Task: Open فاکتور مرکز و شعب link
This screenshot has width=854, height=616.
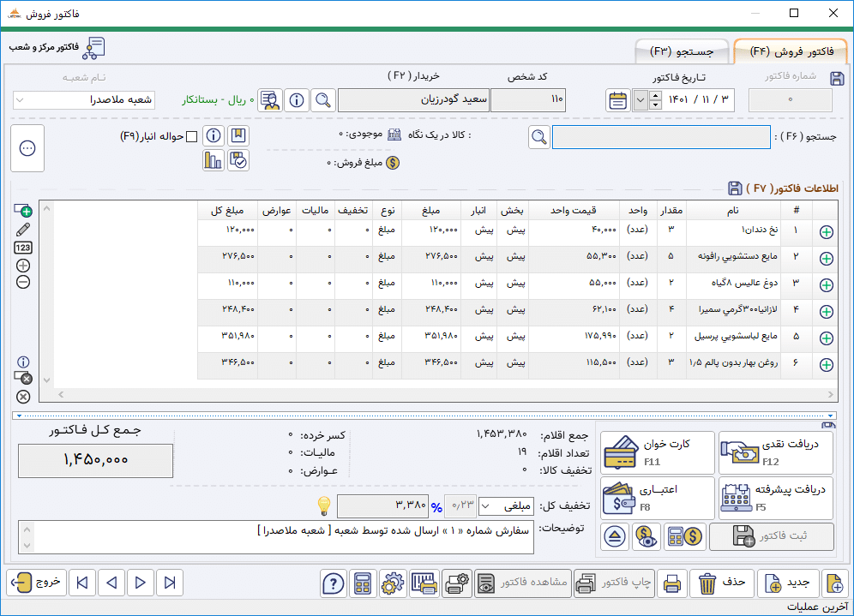Action: 57,48
